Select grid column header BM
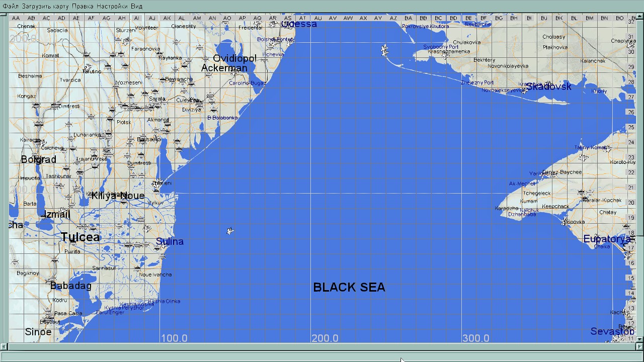The width and height of the screenshot is (644, 362). click(589, 18)
